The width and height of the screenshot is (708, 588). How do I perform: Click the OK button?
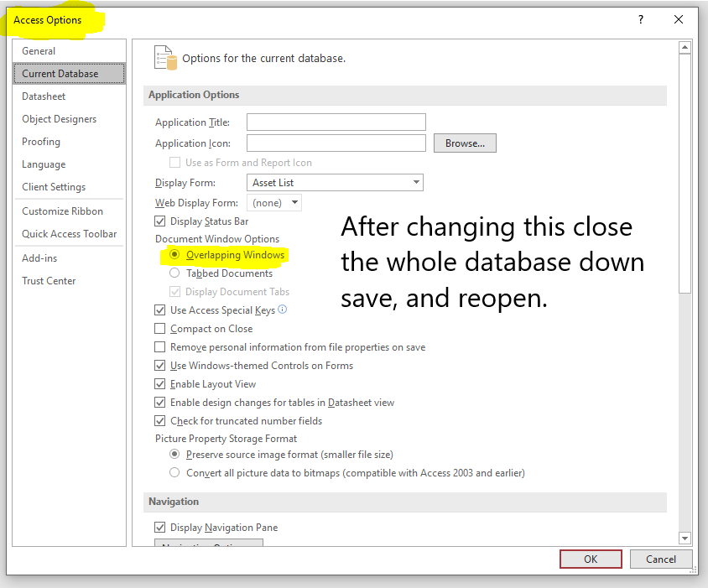point(591,559)
